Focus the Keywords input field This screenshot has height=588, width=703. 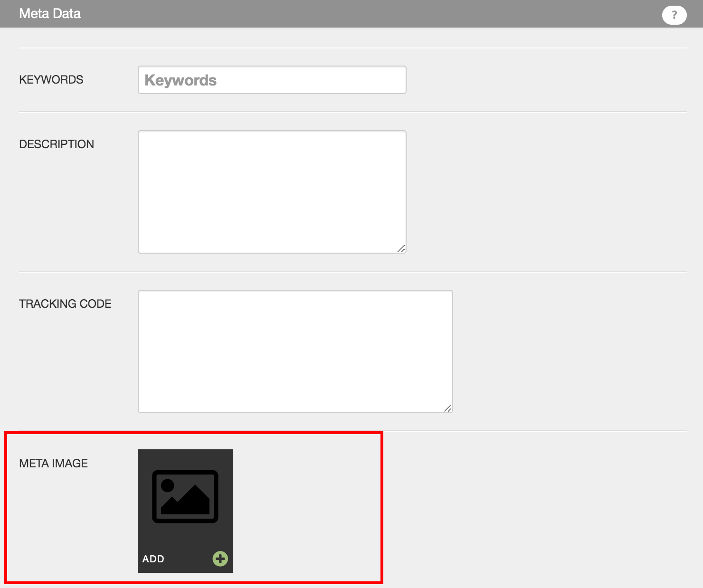(x=272, y=80)
